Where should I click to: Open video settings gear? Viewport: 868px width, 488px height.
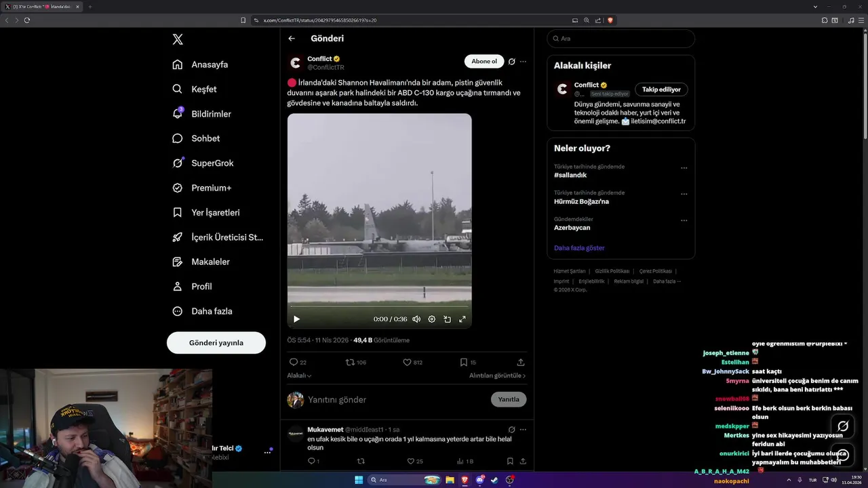coord(431,319)
